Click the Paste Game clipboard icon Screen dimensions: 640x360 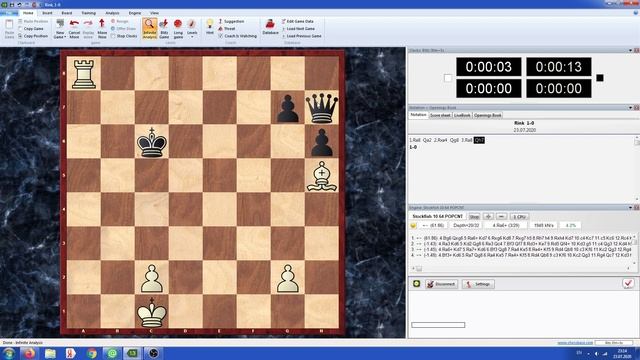[9, 25]
